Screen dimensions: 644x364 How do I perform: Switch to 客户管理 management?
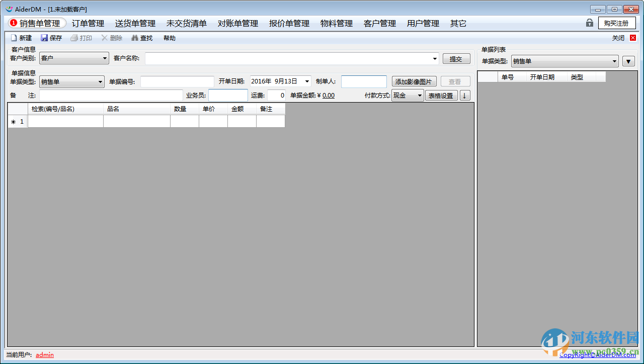pos(379,23)
